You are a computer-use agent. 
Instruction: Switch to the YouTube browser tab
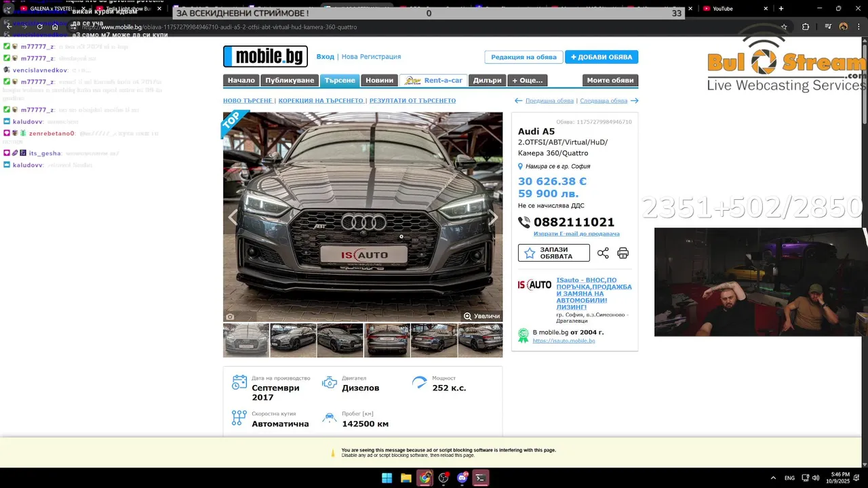pyautogui.click(x=736, y=8)
